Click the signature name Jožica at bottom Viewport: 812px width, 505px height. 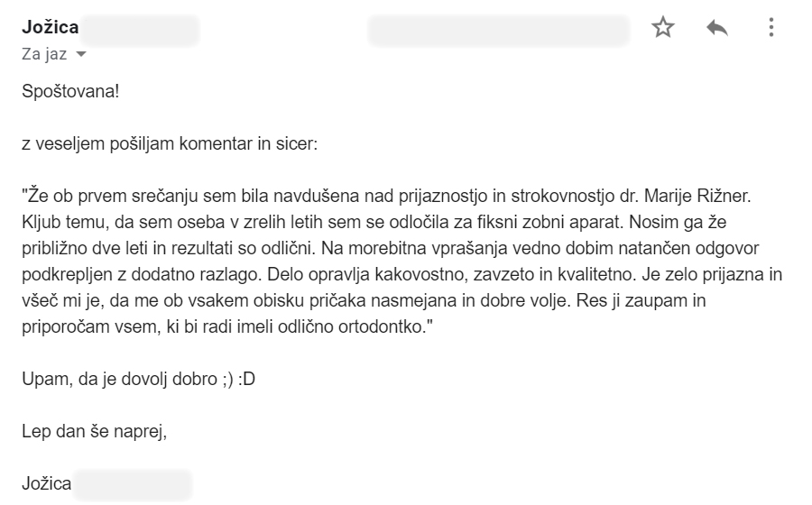tap(46, 483)
